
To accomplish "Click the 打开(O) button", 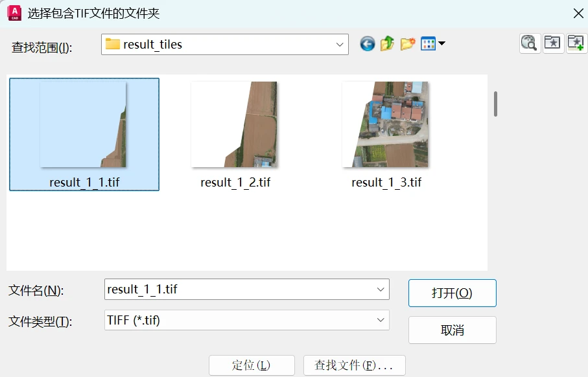I will click(453, 293).
